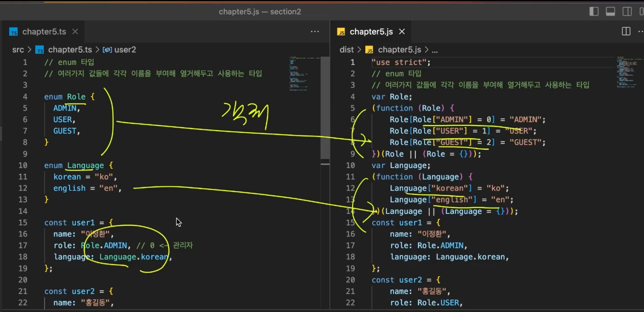The height and width of the screenshot is (312, 644).
Task: Switch to the chapter5.js tab
Action: click(x=371, y=32)
